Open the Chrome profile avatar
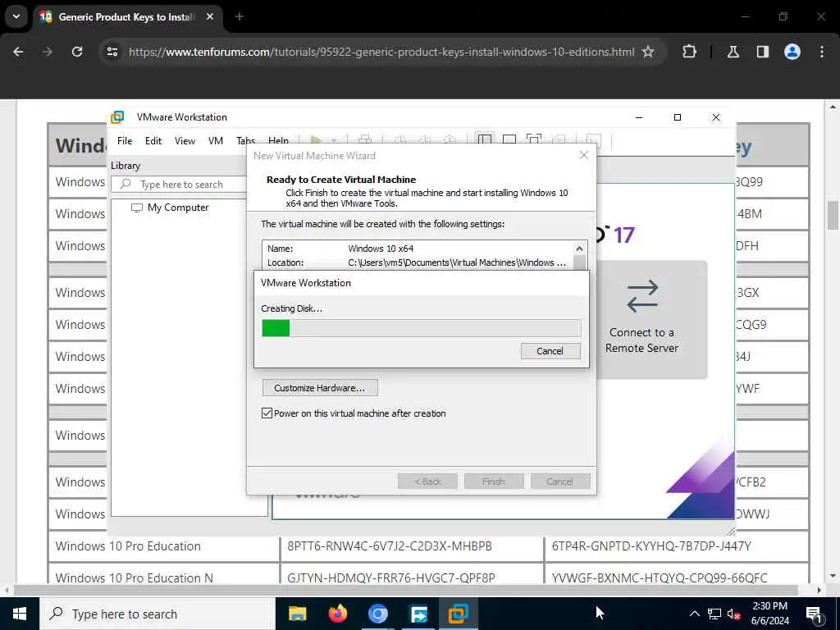Image resolution: width=840 pixels, height=630 pixels. click(x=792, y=52)
